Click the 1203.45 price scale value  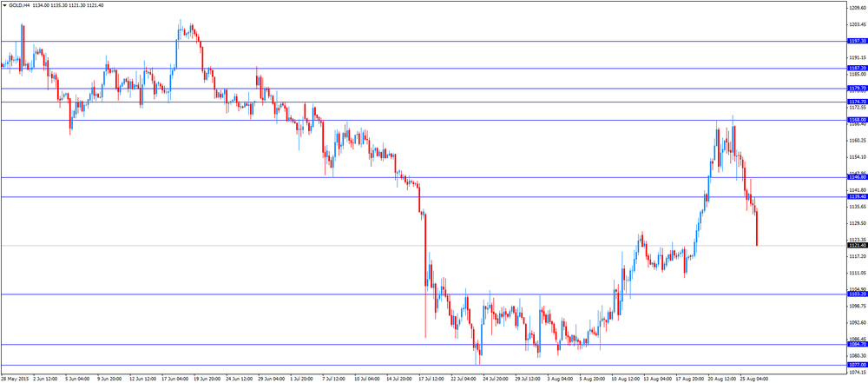pyautogui.click(x=857, y=24)
